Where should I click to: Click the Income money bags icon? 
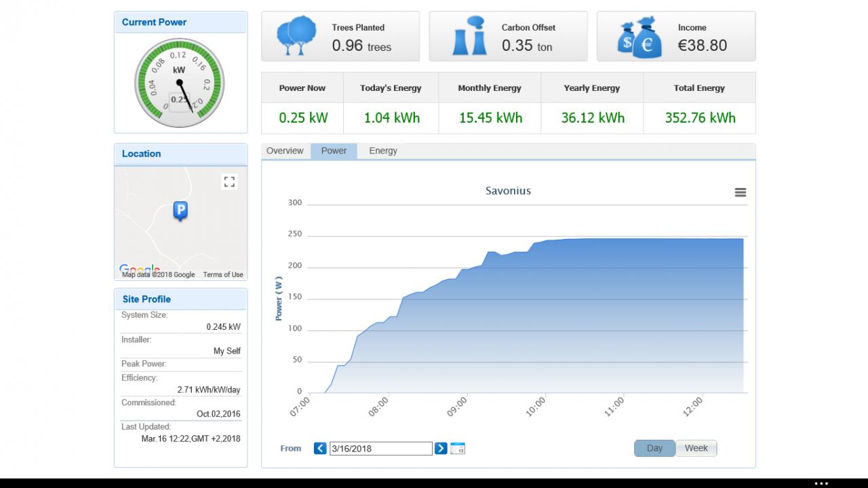(x=639, y=37)
